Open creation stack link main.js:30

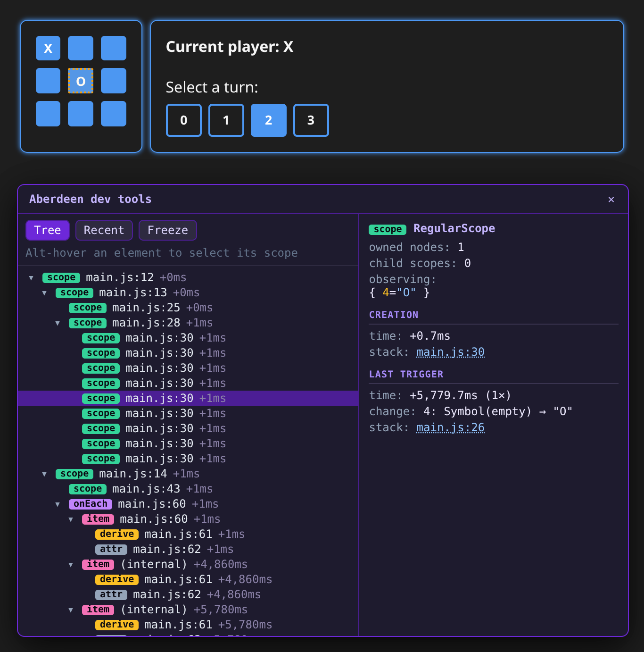click(x=450, y=352)
